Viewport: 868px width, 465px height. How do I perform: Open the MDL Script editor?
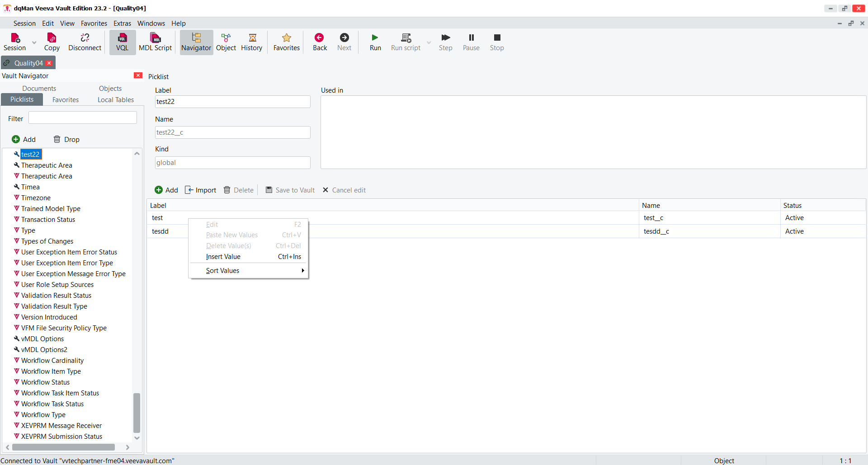coord(155,42)
